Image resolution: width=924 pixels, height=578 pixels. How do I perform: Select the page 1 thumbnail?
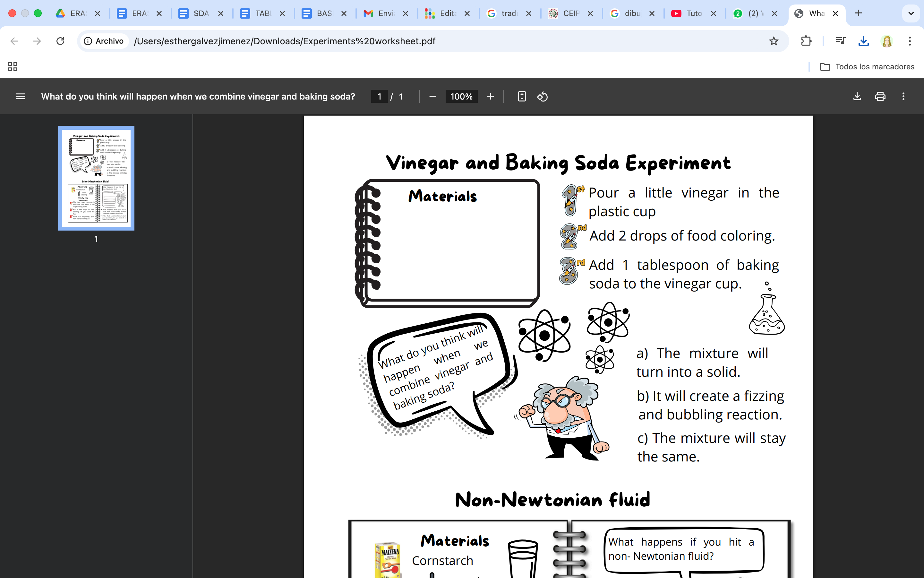click(x=96, y=178)
